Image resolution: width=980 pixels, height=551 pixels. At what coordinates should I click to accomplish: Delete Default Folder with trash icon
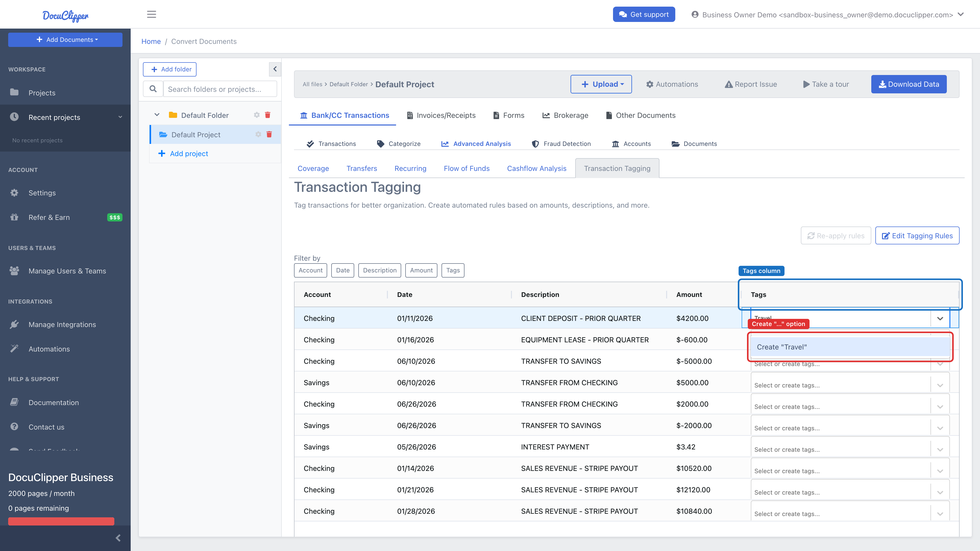(x=267, y=115)
